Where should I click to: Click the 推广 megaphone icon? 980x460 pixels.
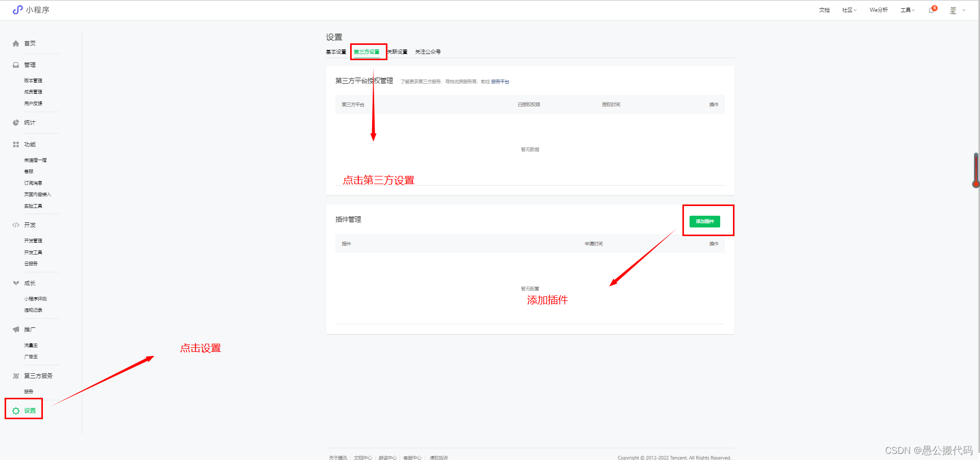tap(16, 329)
